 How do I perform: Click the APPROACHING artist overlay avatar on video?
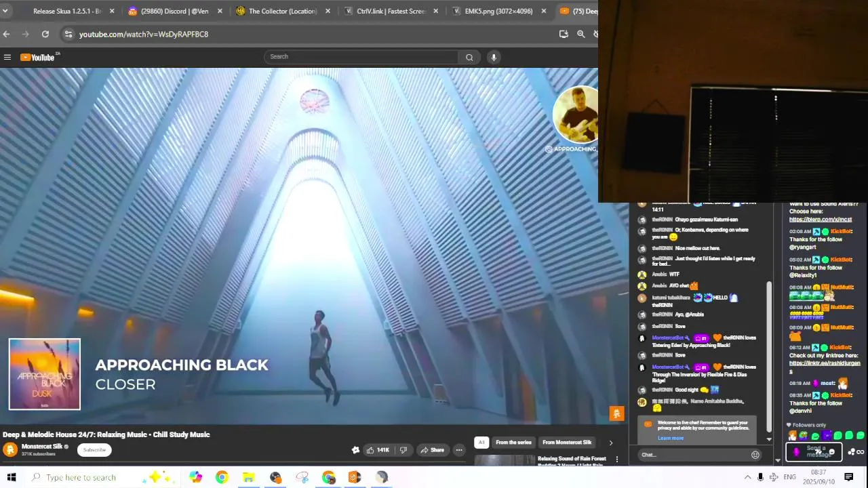coord(576,115)
